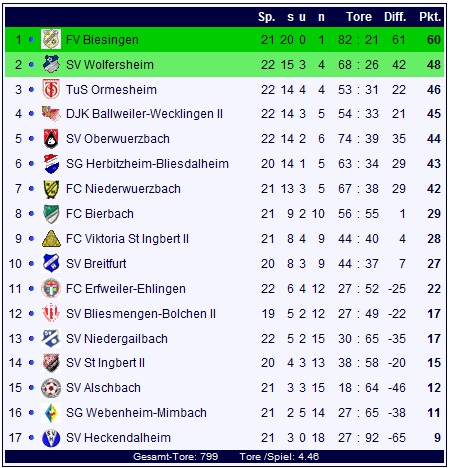Click the blue dot beside rank 11
This screenshot has width=450, height=468.
pyautogui.click(x=31, y=289)
